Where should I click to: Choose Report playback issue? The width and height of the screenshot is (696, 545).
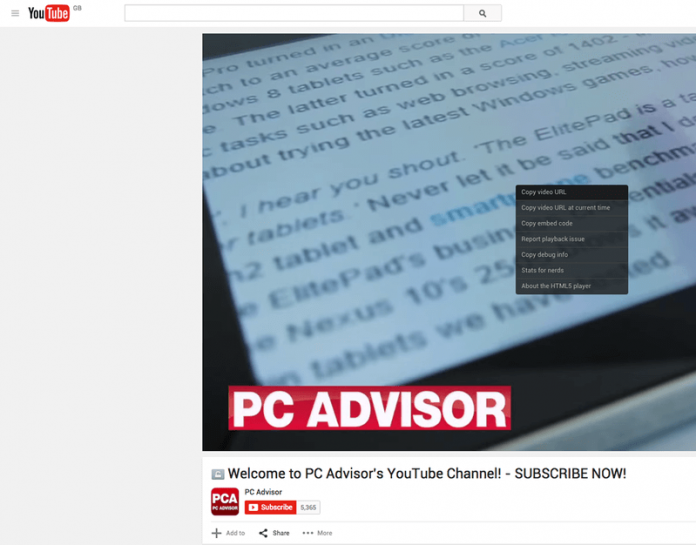pyautogui.click(x=572, y=239)
